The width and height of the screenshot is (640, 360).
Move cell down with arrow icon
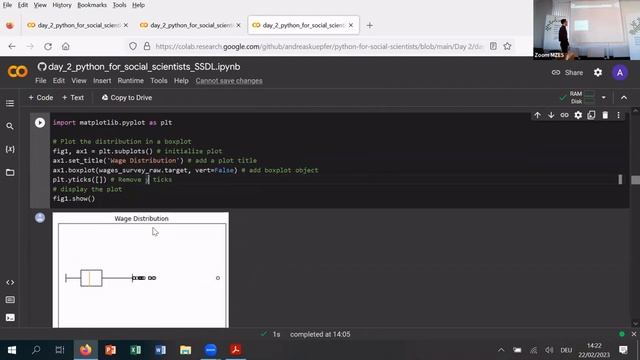coord(551,116)
